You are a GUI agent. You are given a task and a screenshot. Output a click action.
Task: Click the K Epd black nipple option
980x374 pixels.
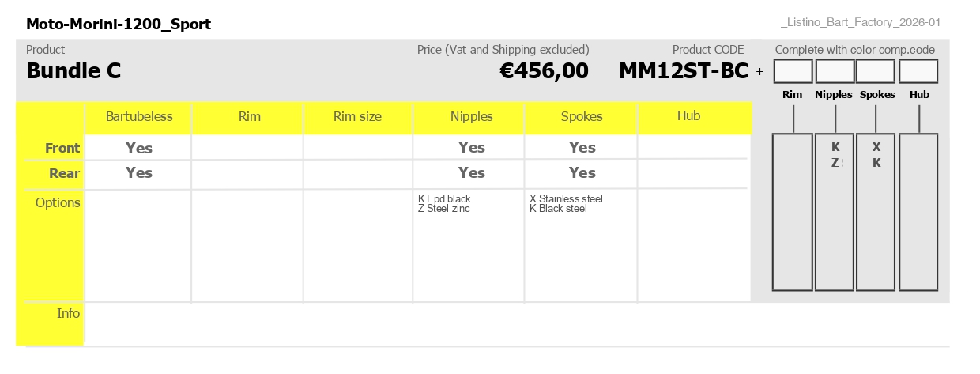pyautogui.click(x=444, y=198)
